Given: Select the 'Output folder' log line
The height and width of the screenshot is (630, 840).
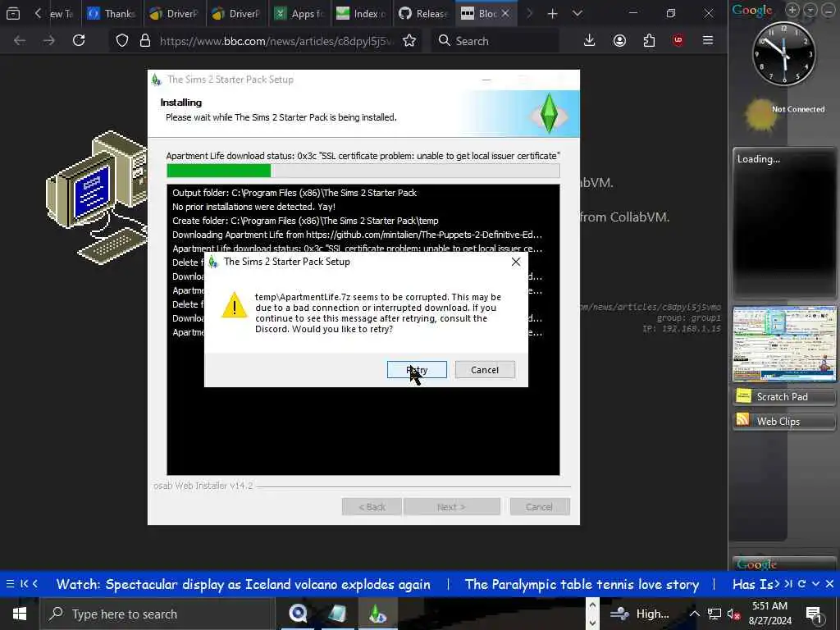Looking at the screenshot, I should (294, 193).
